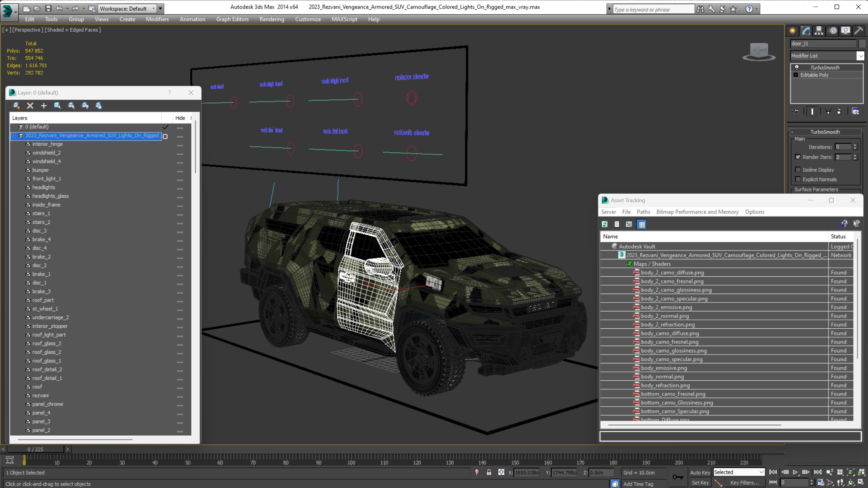Click the ViewCube in the viewport
Screen dimensions: 868x488
(759, 51)
